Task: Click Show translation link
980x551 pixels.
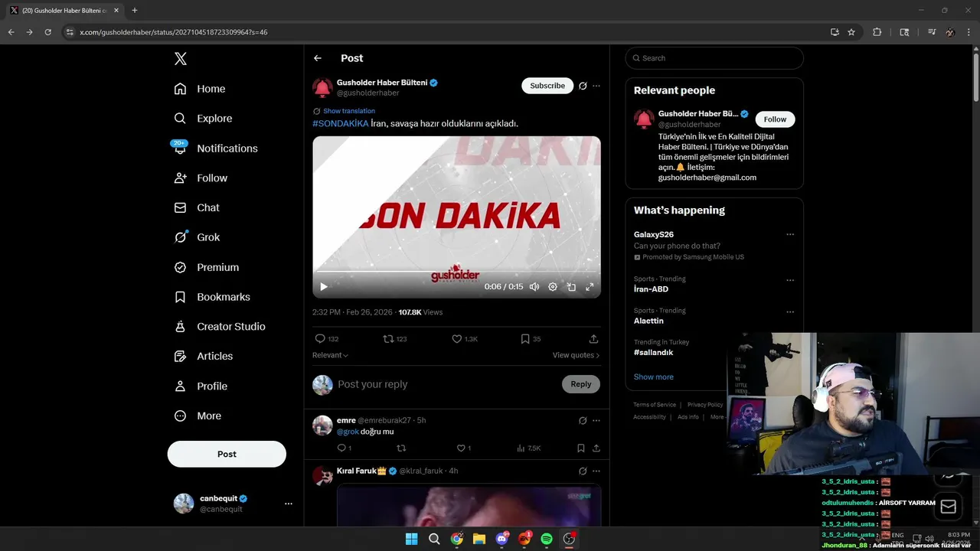Action: [349, 111]
